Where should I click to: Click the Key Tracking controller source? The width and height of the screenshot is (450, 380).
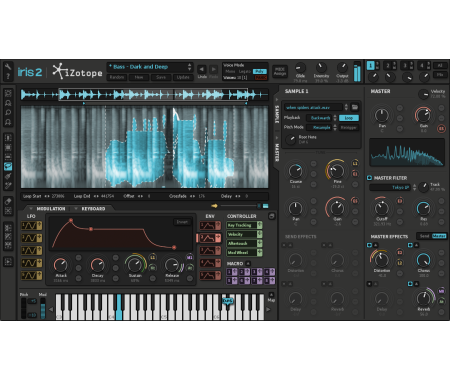pos(244,225)
